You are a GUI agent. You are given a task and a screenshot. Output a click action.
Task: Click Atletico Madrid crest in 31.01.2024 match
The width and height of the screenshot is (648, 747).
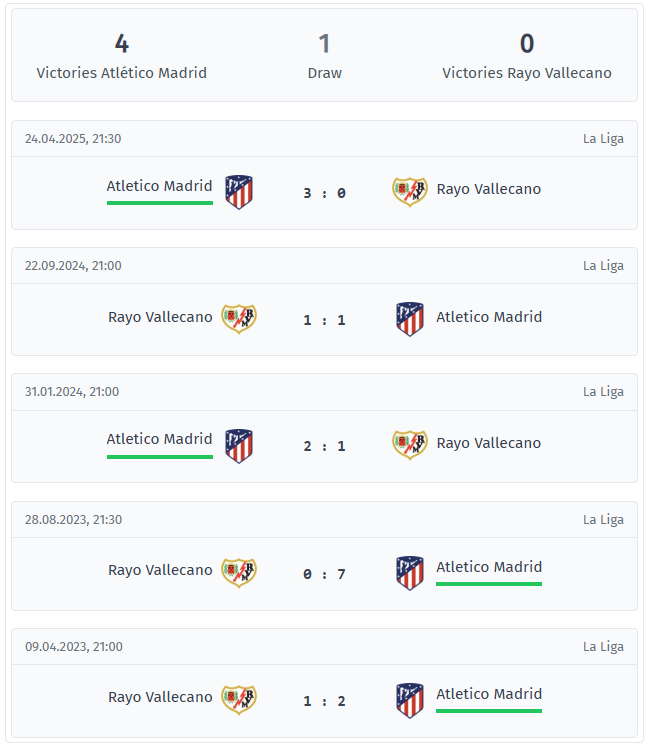click(239, 445)
